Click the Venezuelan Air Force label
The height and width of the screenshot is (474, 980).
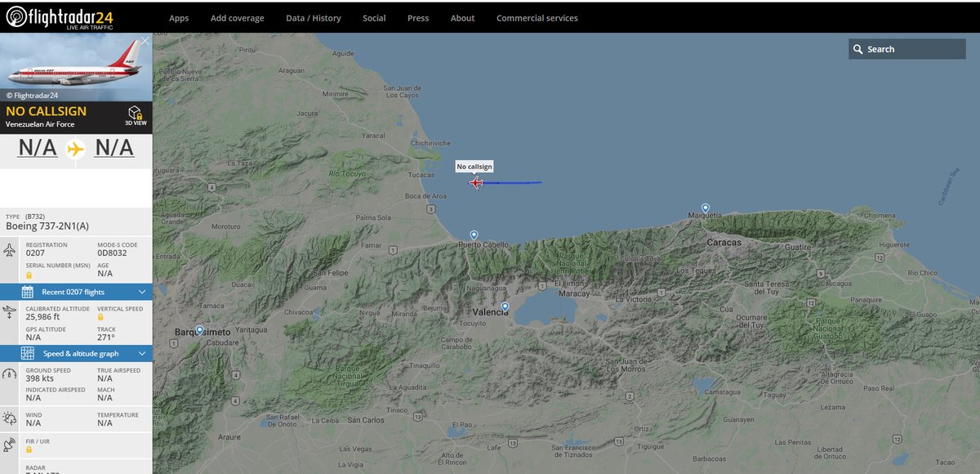pyautogui.click(x=40, y=124)
